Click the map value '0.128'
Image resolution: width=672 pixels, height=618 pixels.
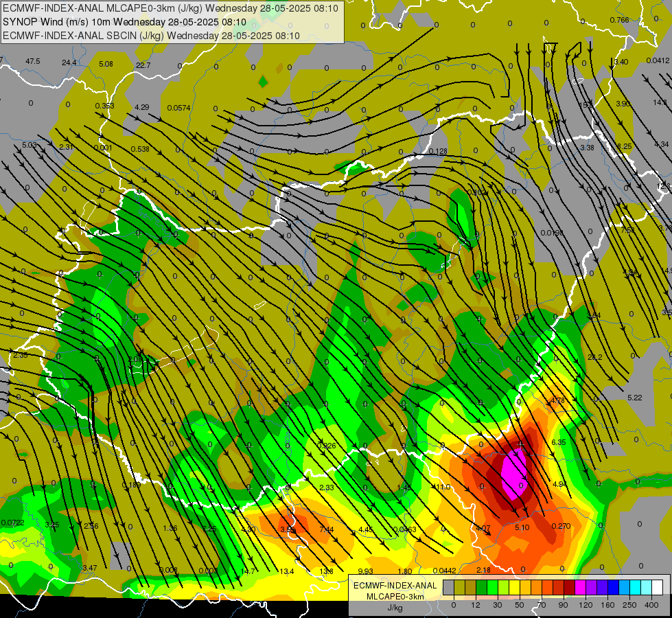coord(437,151)
